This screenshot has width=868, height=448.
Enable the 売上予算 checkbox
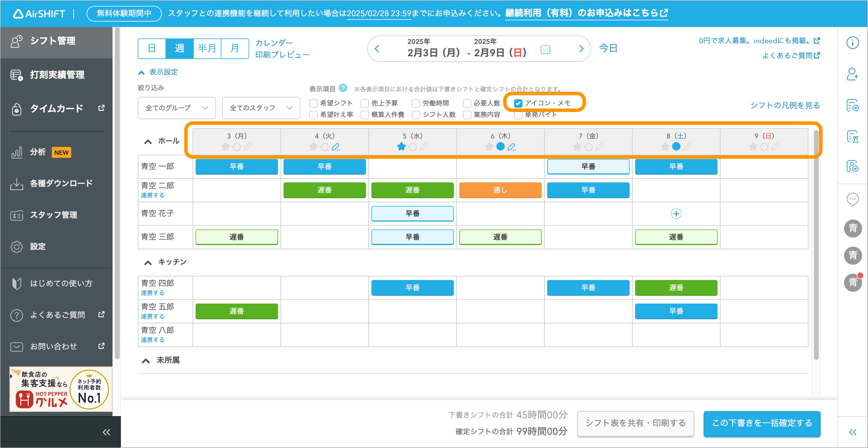[364, 103]
